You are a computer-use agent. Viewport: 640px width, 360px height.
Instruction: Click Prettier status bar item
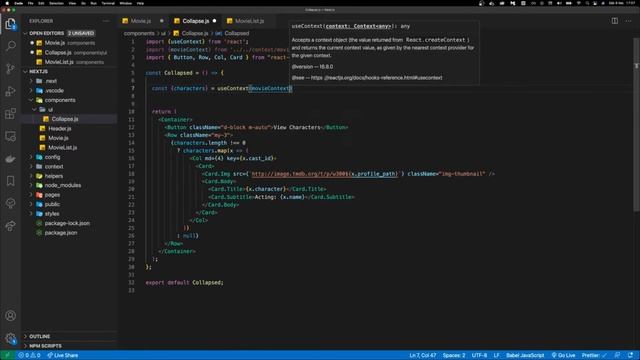click(594, 355)
